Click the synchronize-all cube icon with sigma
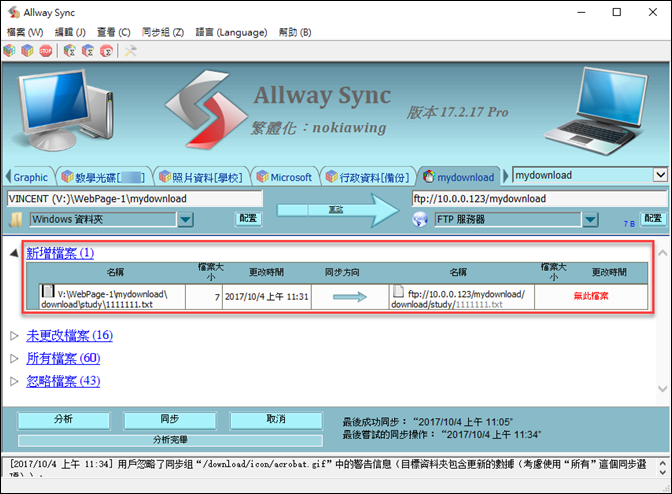 [88, 51]
